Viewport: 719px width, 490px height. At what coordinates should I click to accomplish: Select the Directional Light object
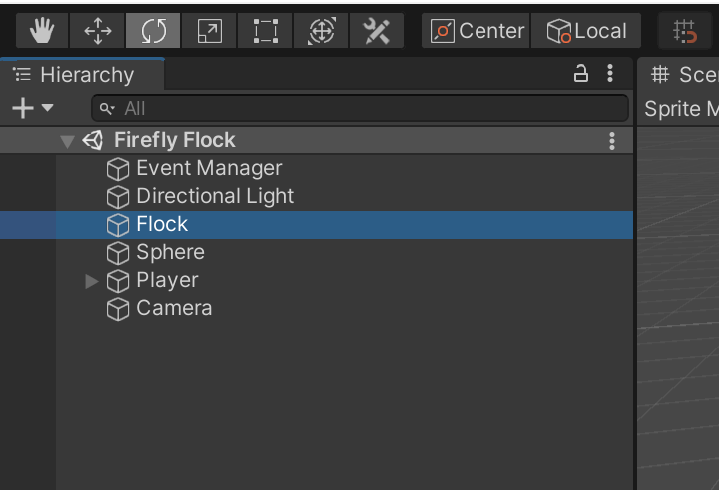tap(215, 197)
